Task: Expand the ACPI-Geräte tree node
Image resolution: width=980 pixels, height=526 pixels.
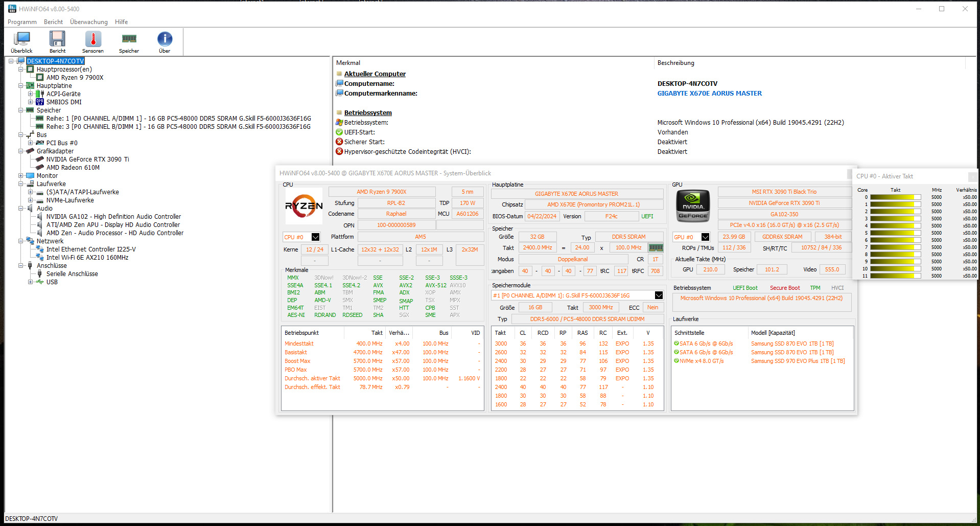Action: pos(30,94)
